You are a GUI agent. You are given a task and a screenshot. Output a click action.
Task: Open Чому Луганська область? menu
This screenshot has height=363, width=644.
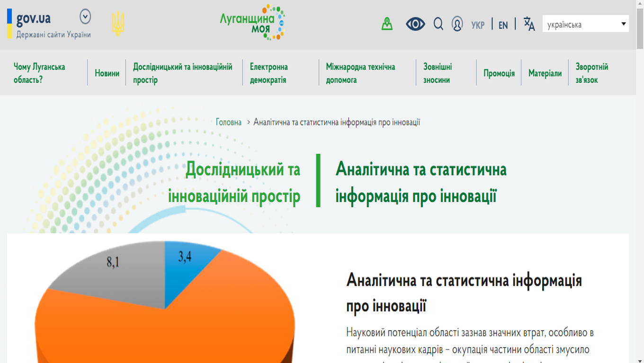pyautogui.click(x=39, y=73)
